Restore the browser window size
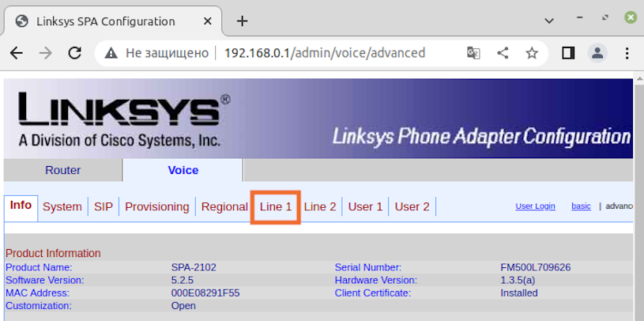The width and height of the screenshot is (644, 321). 605,17
